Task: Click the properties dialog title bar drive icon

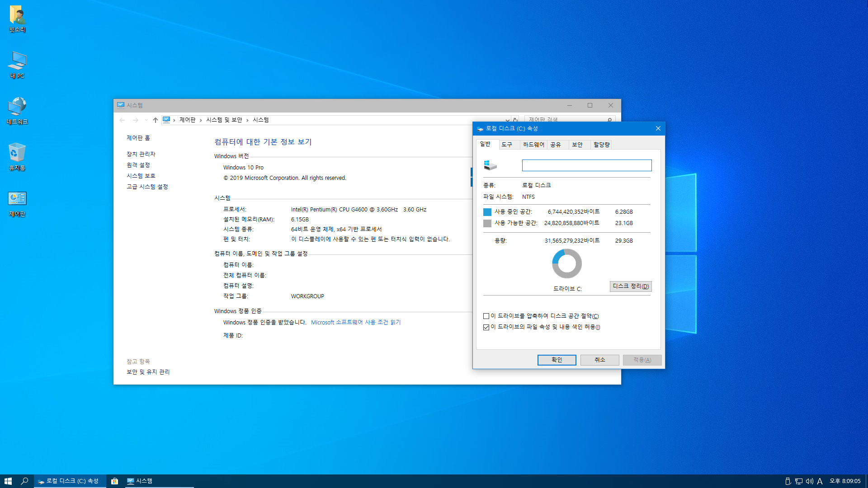Action: 480,129
